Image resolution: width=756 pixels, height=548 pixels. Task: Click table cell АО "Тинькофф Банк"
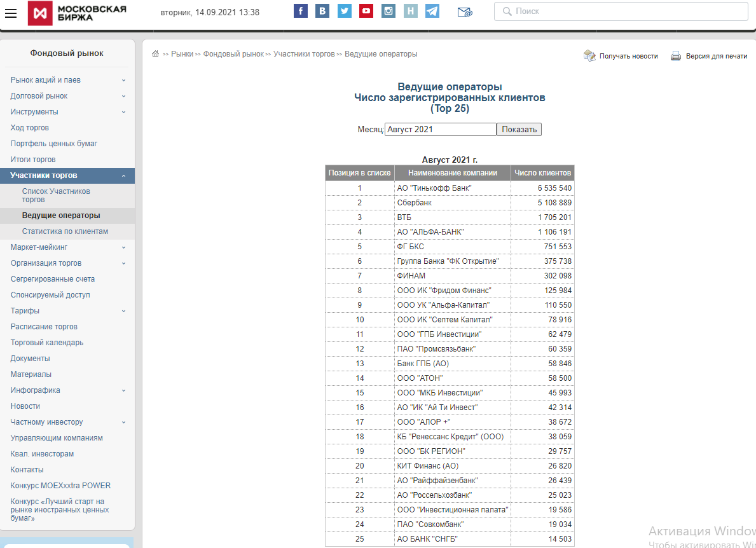click(x=452, y=188)
